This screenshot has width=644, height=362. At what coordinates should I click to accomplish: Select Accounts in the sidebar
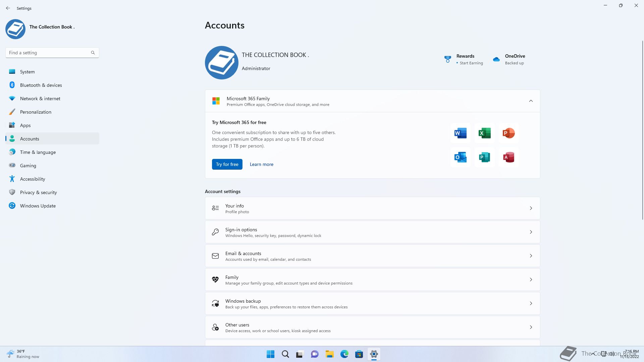coord(52,139)
